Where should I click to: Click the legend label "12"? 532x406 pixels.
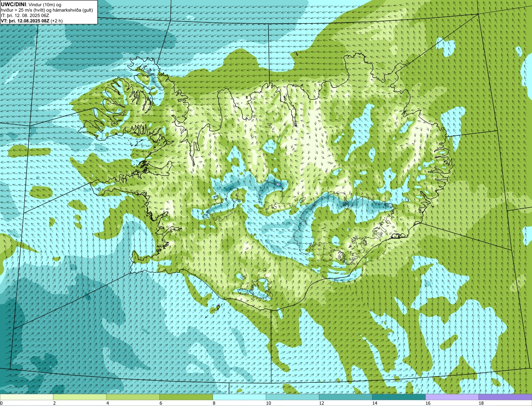coord(322,403)
